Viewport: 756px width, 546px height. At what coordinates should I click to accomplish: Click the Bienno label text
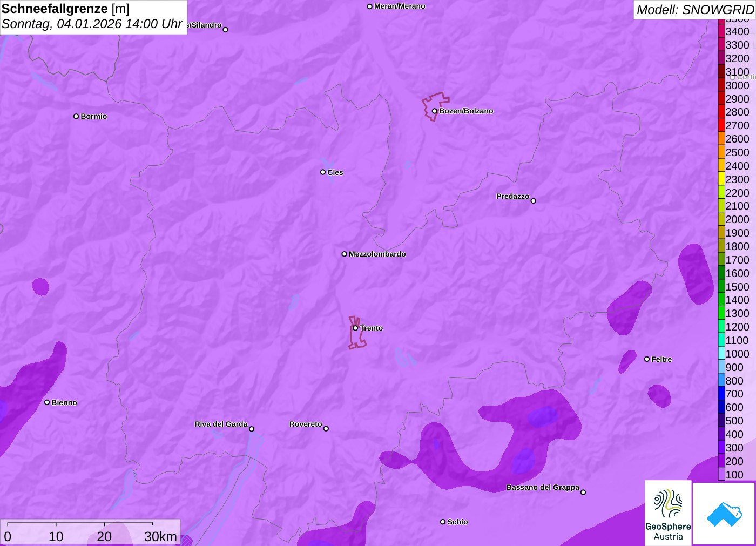[x=64, y=402]
